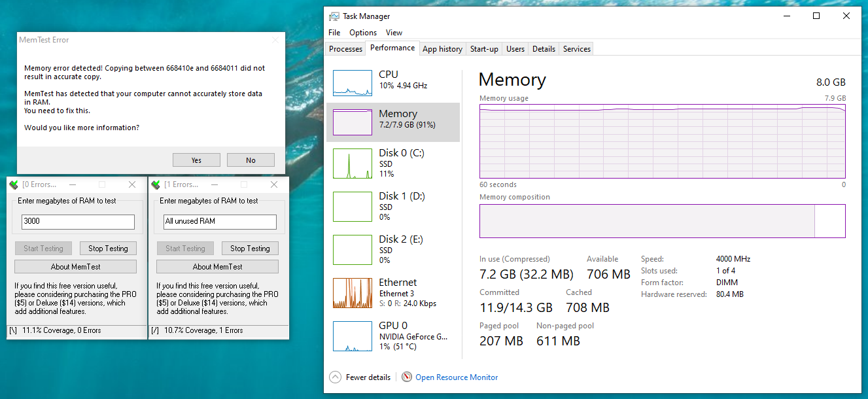Click the 11.1% Coverage, 0 Errors status

[61, 331]
